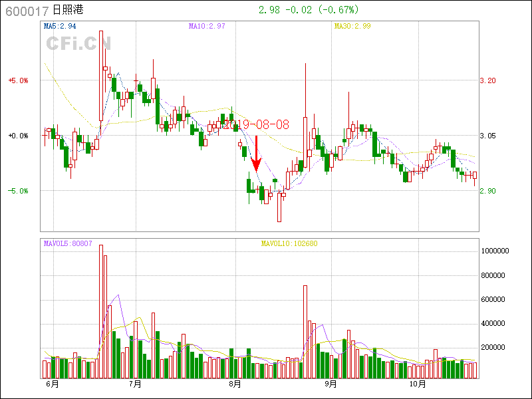Select the MA10:2.97 indicator label
This screenshot has height=399, width=532.
click(x=207, y=27)
